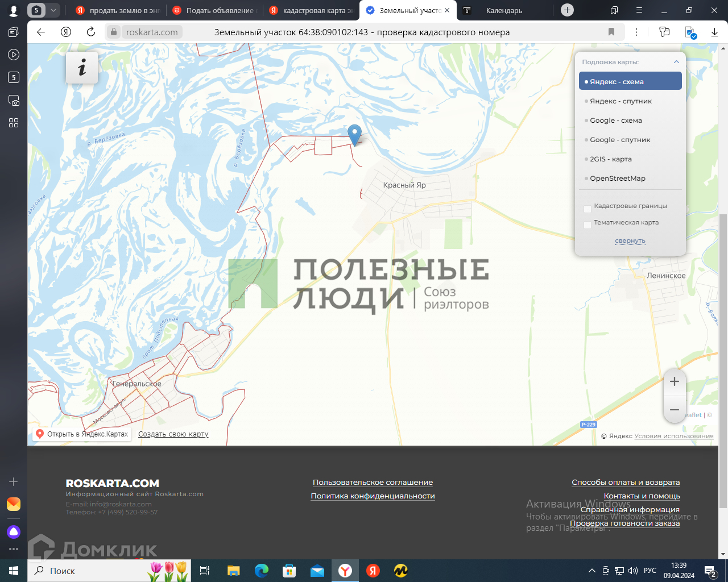Open the map info button
Image resolution: width=728 pixels, height=582 pixels.
pos(82,68)
